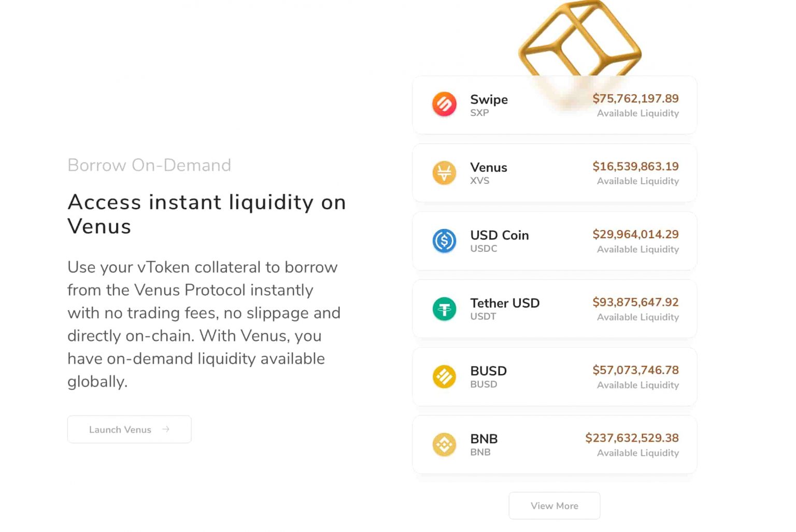This screenshot has width=796, height=532.
Task: Click the Tether USD token icon
Action: (x=444, y=309)
